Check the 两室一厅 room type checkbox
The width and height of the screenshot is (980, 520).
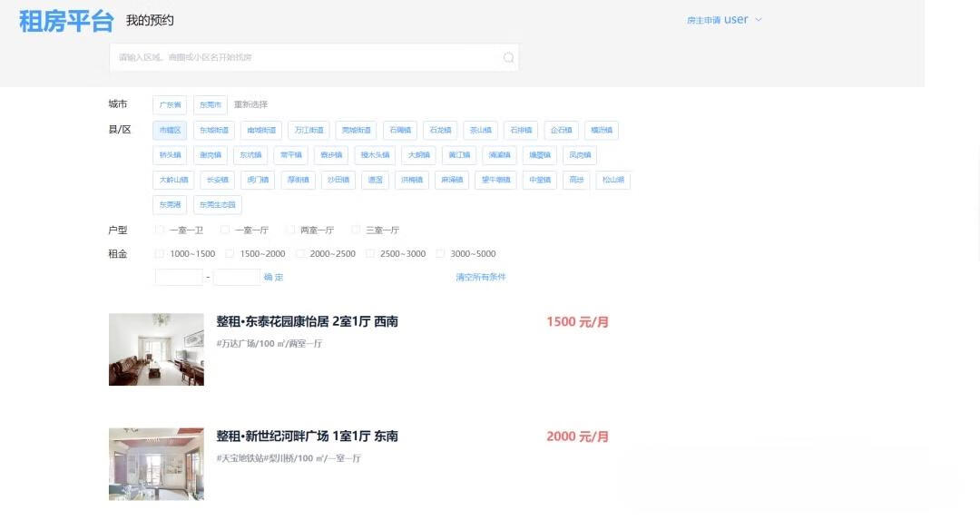(290, 231)
